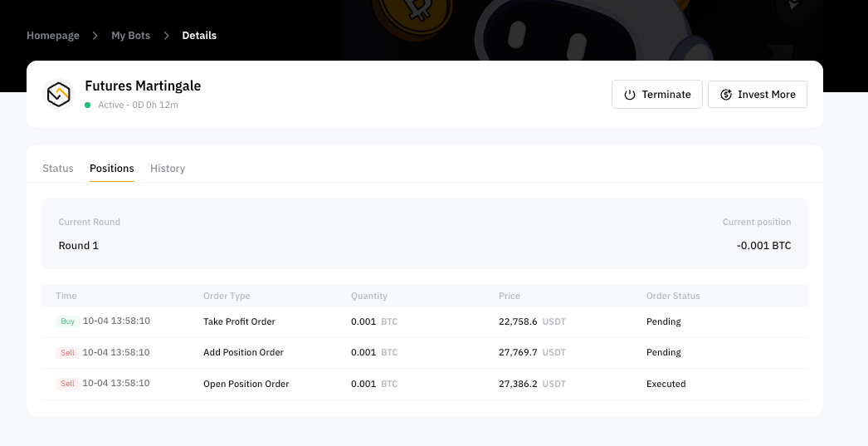The width and height of the screenshot is (868, 446).
Task: Click the price 27,386.2 USDT
Action: coord(532,384)
